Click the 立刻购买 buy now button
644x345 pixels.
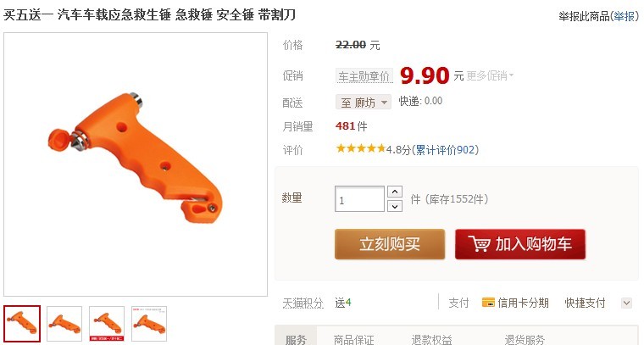(390, 244)
